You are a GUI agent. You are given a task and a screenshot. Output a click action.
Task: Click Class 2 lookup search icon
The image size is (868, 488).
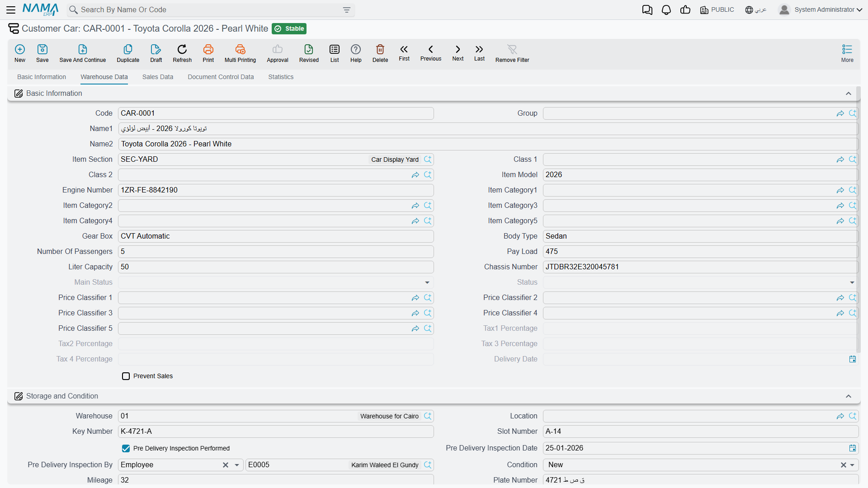pos(428,175)
